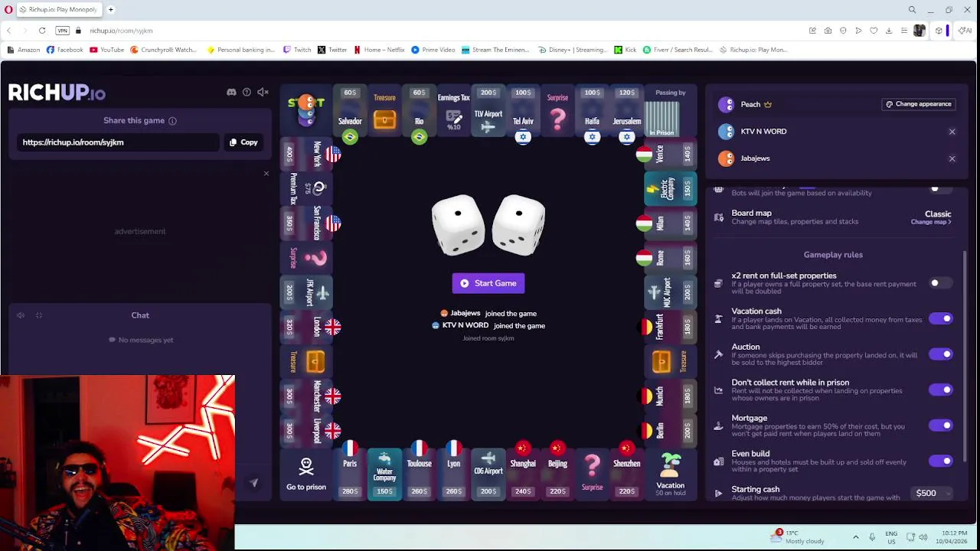Click the right dice
The image size is (980, 551).
coord(519,223)
